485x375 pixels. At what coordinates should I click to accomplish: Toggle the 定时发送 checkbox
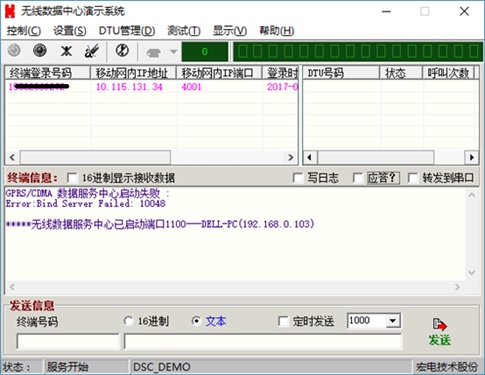pos(283,321)
